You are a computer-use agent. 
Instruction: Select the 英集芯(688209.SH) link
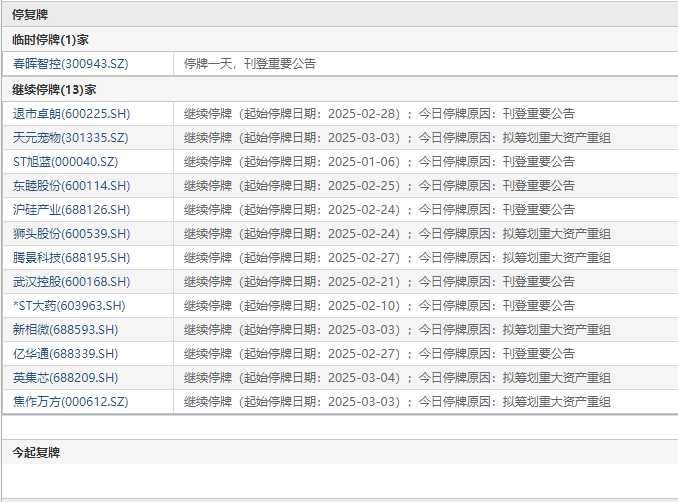pos(65,378)
